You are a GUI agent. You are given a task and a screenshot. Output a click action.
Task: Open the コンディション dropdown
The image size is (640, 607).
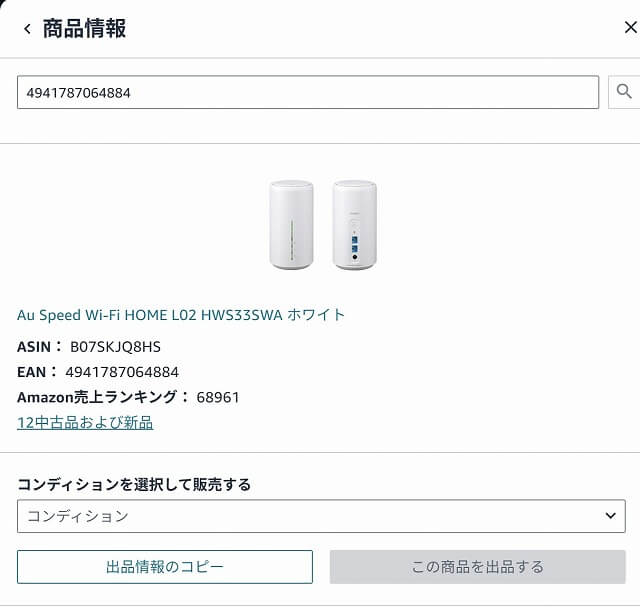pyautogui.click(x=321, y=516)
